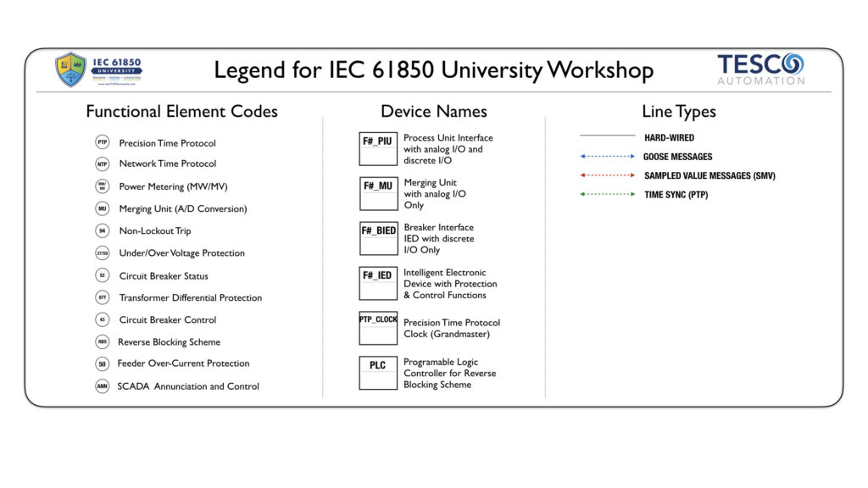Select the PLC device box
Screen dimensions: 868x488
click(378, 373)
